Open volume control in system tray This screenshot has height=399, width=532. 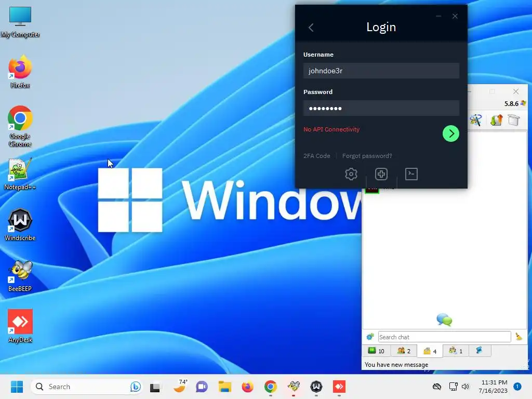click(x=465, y=387)
